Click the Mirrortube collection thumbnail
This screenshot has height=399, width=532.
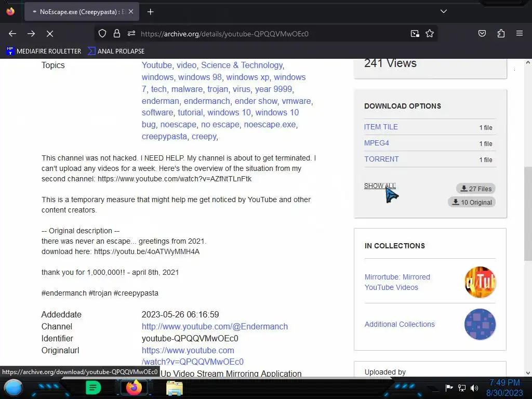point(480,282)
